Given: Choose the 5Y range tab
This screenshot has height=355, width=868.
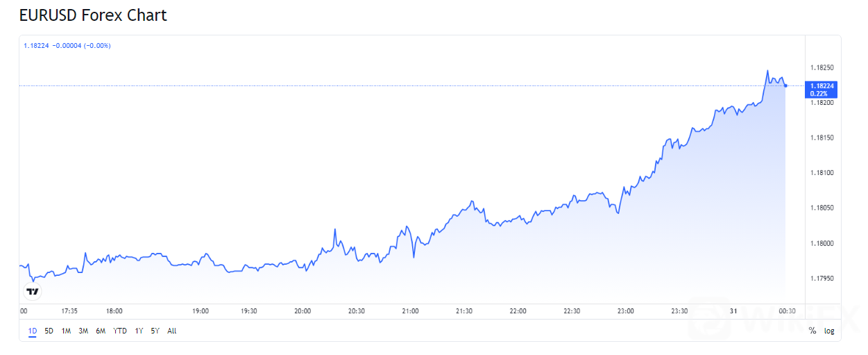Looking at the screenshot, I should (155, 331).
